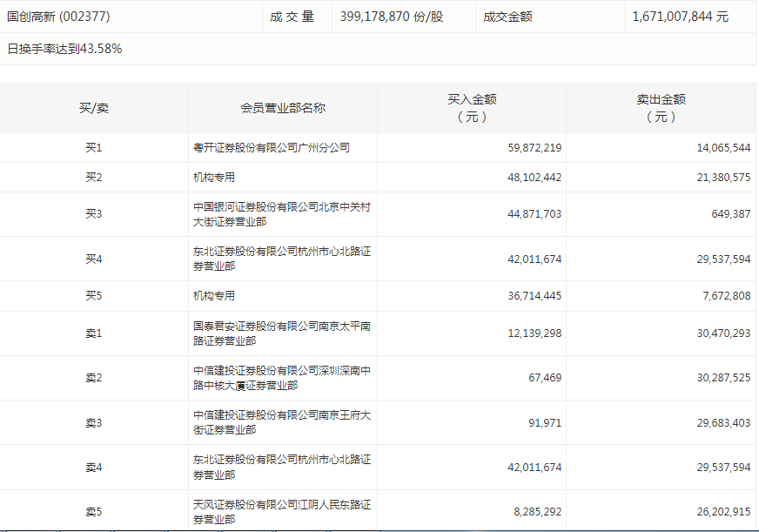759x532 pixels.
Task: Click the 日换手率达到43.58% note
Action: tap(64, 49)
